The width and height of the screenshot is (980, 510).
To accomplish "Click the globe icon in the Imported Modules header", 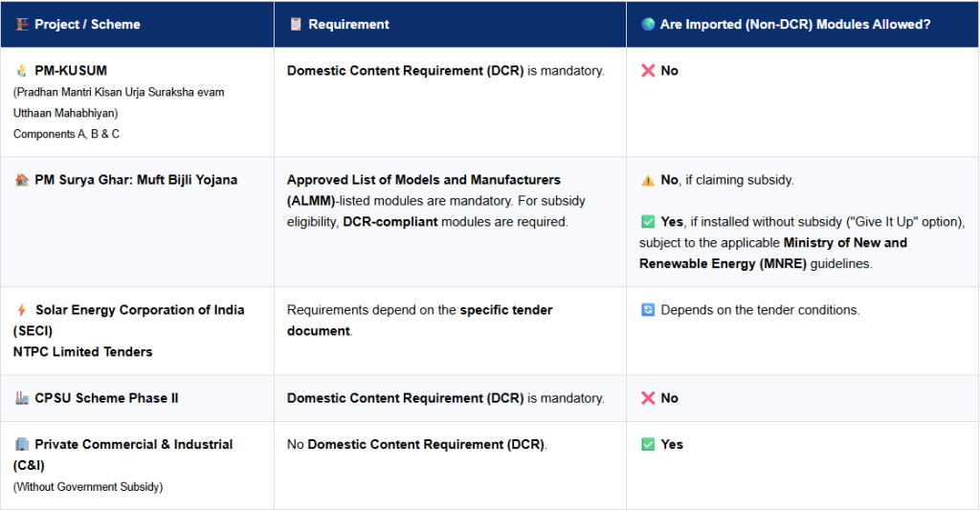I will pos(648,24).
